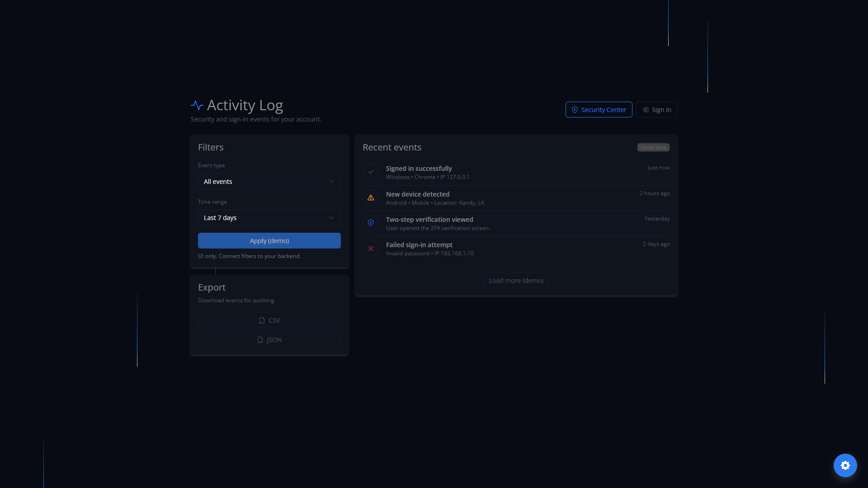Click the chevron arrow on the All events select
Viewport: 868px width, 488px height.
pos(331,182)
